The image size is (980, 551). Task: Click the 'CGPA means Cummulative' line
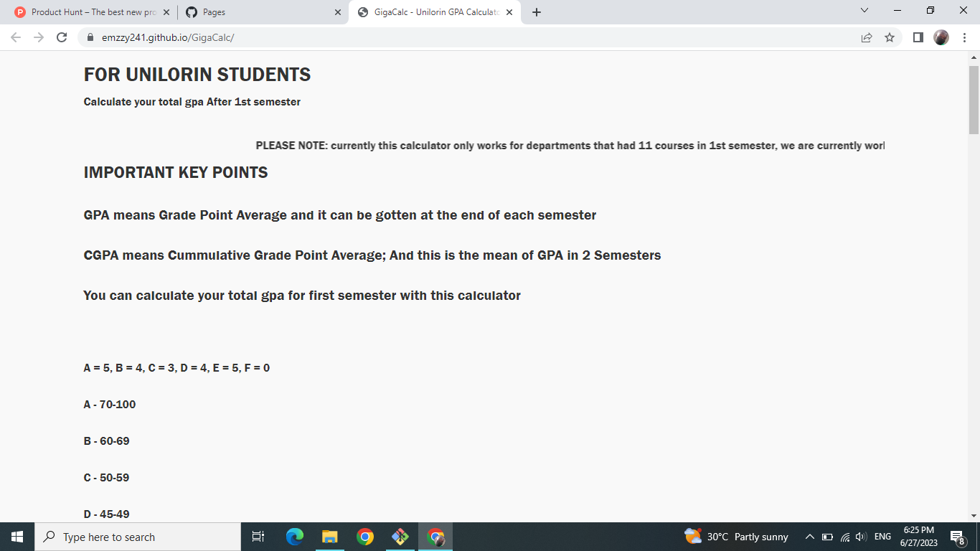pyautogui.click(x=372, y=255)
